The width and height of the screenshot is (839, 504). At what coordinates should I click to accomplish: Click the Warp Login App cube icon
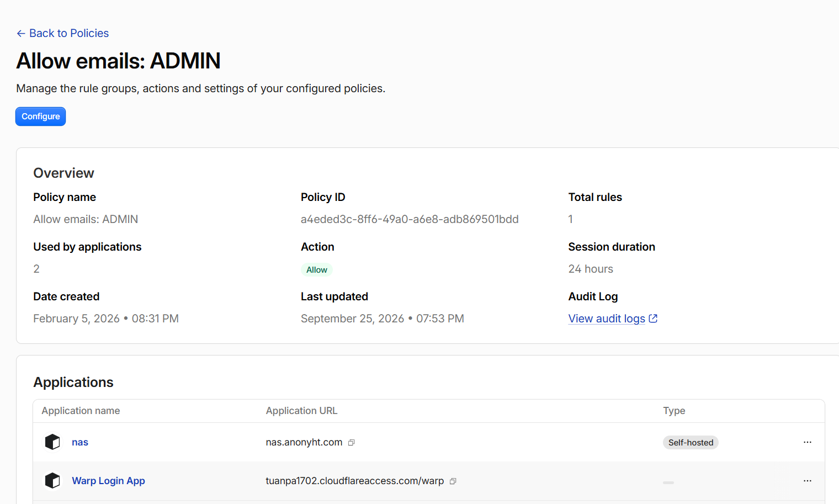click(x=52, y=481)
